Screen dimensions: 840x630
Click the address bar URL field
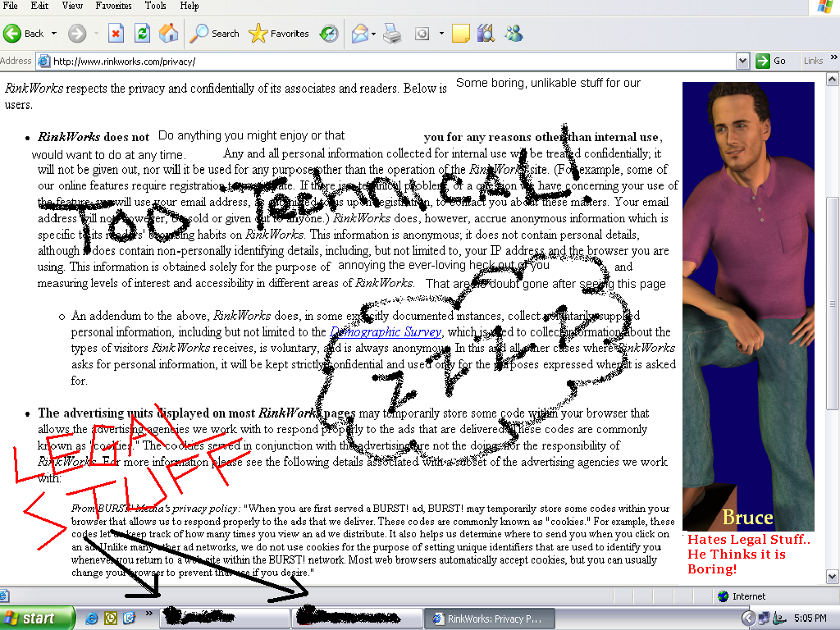(393, 61)
